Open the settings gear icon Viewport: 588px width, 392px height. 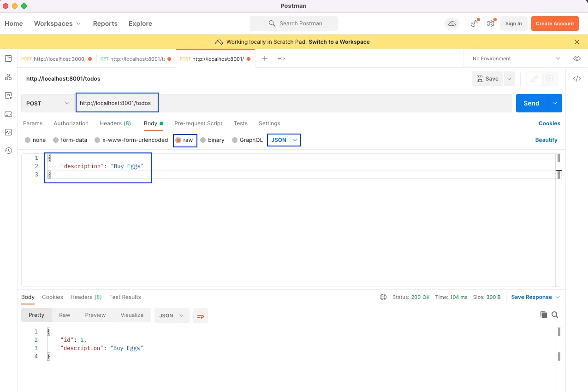pyautogui.click(x=491, y=23)
